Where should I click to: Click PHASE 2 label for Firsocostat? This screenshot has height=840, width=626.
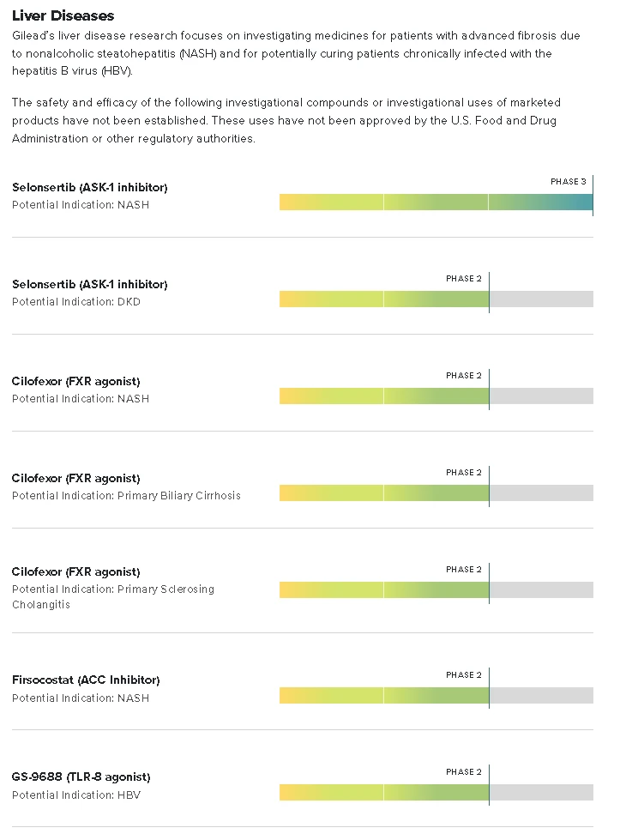[x=464, y=675]
